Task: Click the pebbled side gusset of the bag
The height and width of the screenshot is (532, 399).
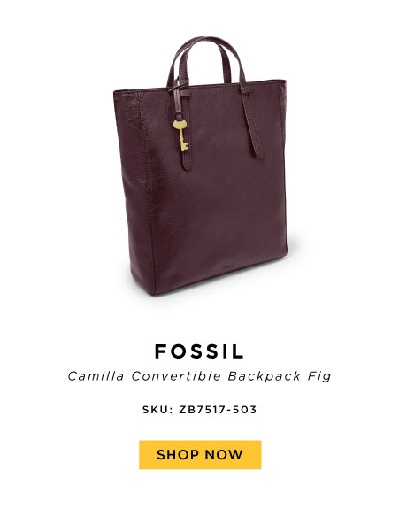Action: [132, 190]
